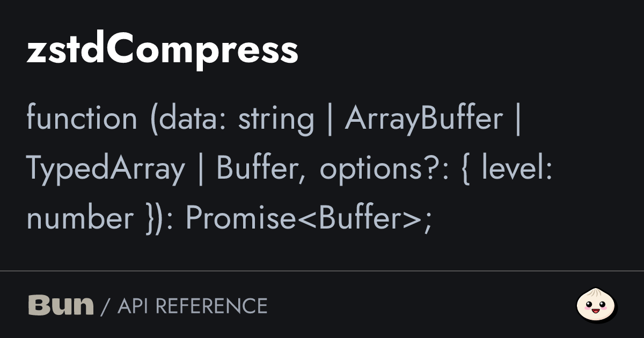644x338 pixels.
Task: Click the Bun mascot dumpling icon
Action: [x=596, y=305]
